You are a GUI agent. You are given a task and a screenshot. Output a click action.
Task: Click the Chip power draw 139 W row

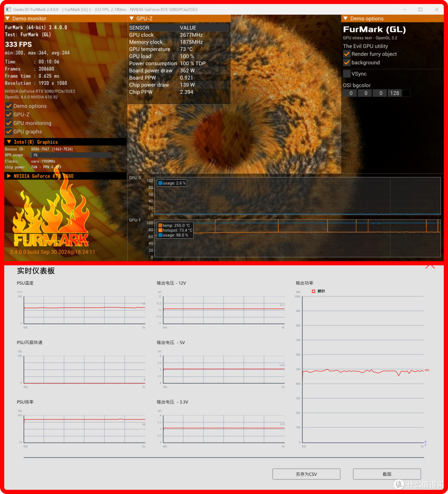(x=179, y=85)
